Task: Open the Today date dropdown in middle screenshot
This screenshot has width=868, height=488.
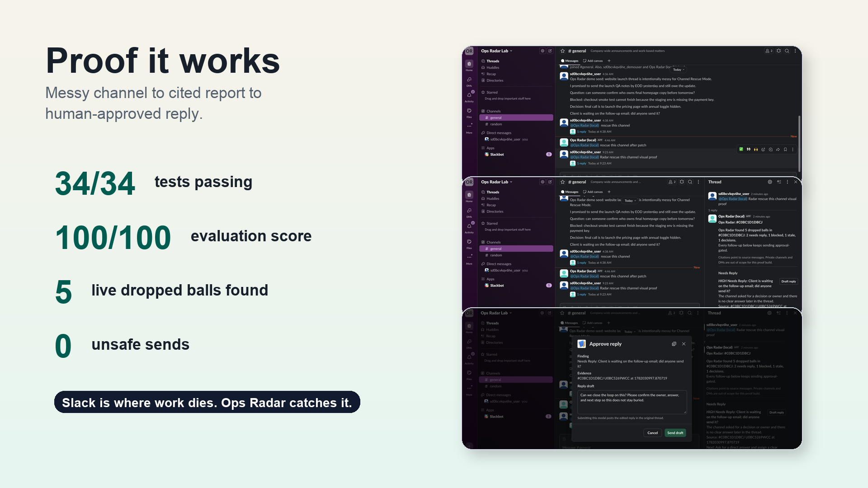Action: [x=630, y=201]
